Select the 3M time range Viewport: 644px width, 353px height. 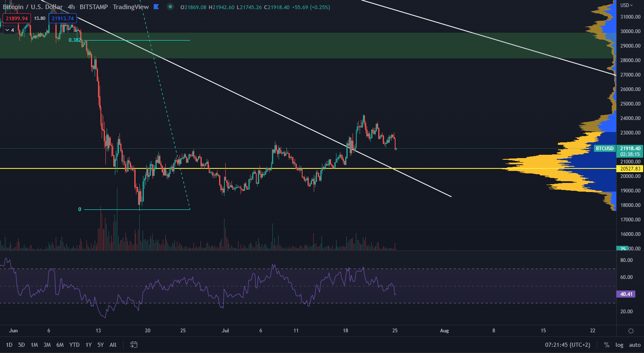[47, 345]
